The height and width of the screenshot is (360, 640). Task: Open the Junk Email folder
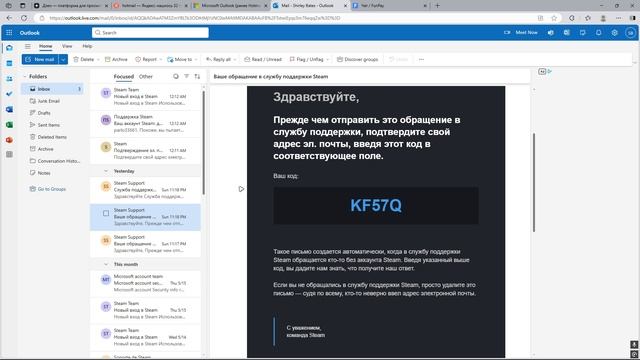click(45, 101)
